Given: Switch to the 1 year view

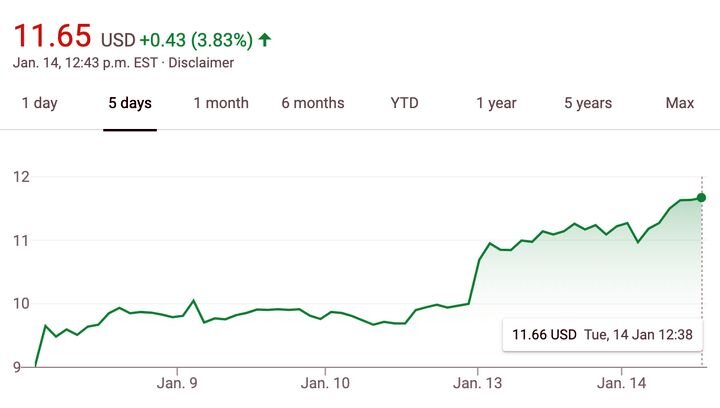Looking at the screenshot, I should [496, 103].
